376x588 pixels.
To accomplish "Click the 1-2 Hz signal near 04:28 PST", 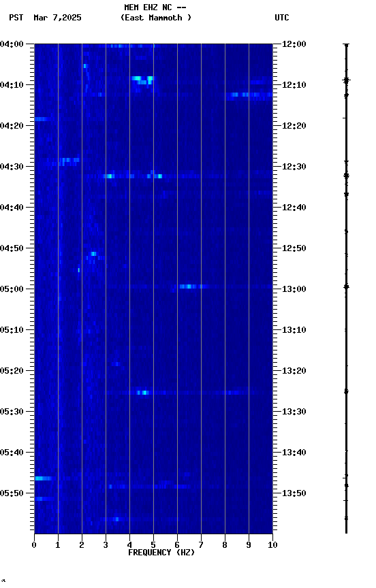I will click(69, 160).
